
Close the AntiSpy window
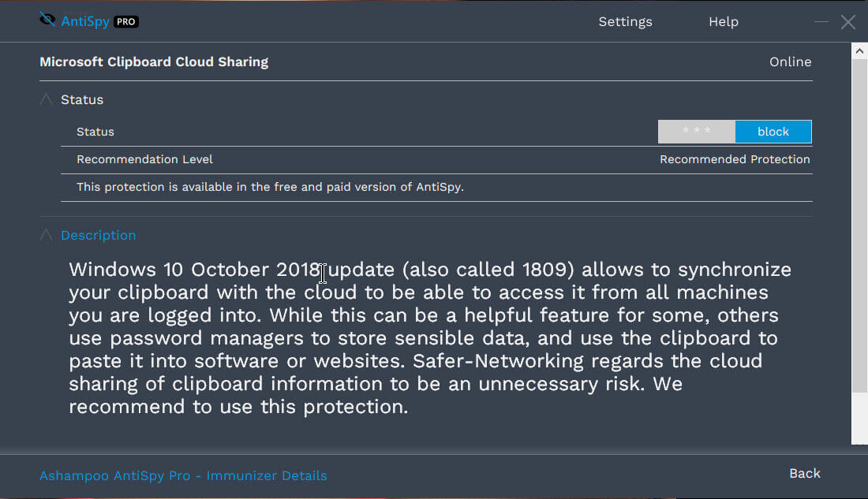click(x=848, y=22)
